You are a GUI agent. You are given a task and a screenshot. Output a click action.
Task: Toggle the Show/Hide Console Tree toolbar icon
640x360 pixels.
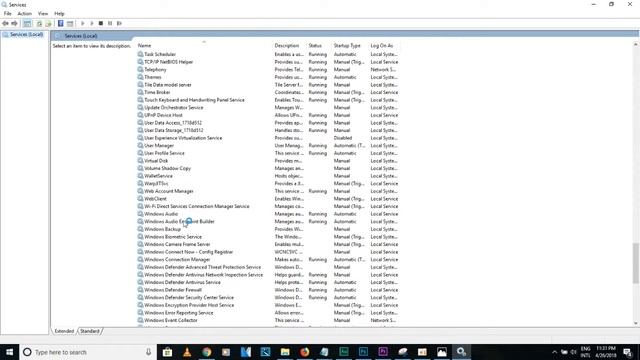coord(27,23)
